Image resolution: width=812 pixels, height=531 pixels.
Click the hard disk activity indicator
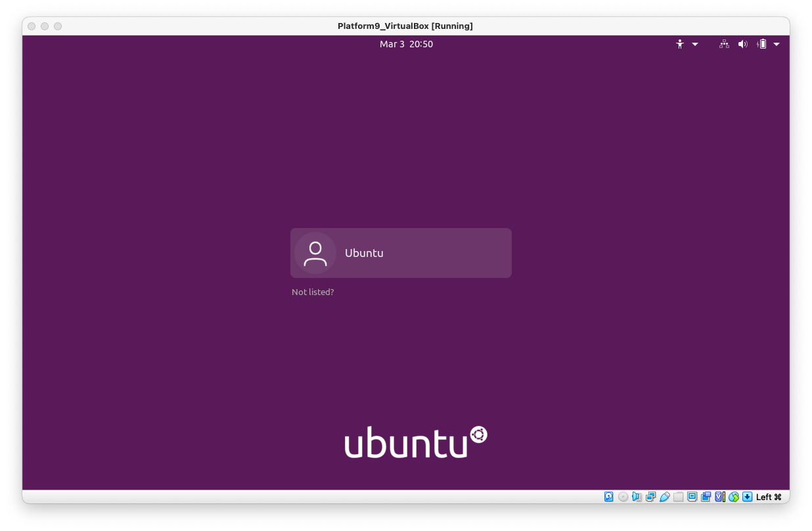point(609,497)
